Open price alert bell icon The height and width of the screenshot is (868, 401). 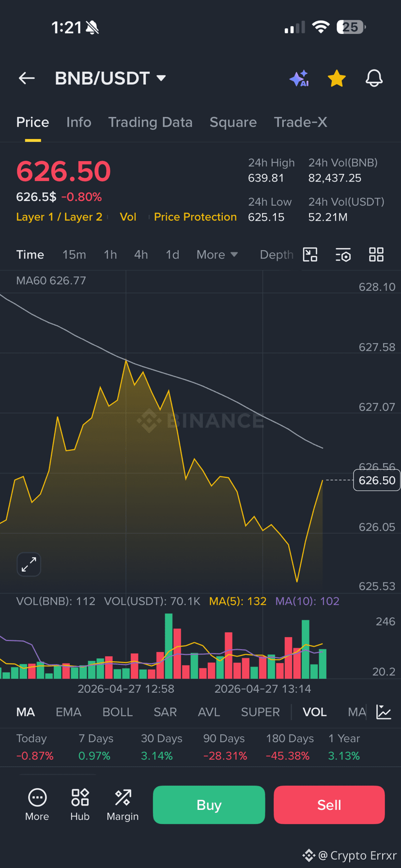coord(374,78)
